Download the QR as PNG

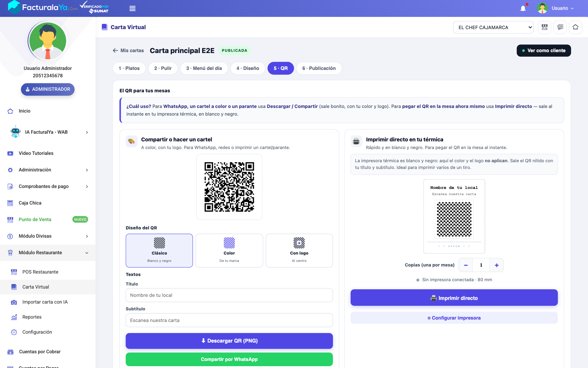point(229,341)
